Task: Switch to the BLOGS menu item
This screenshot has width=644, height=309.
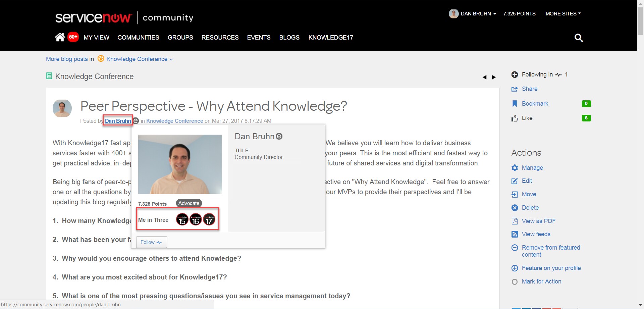Action: coord(289,37)
